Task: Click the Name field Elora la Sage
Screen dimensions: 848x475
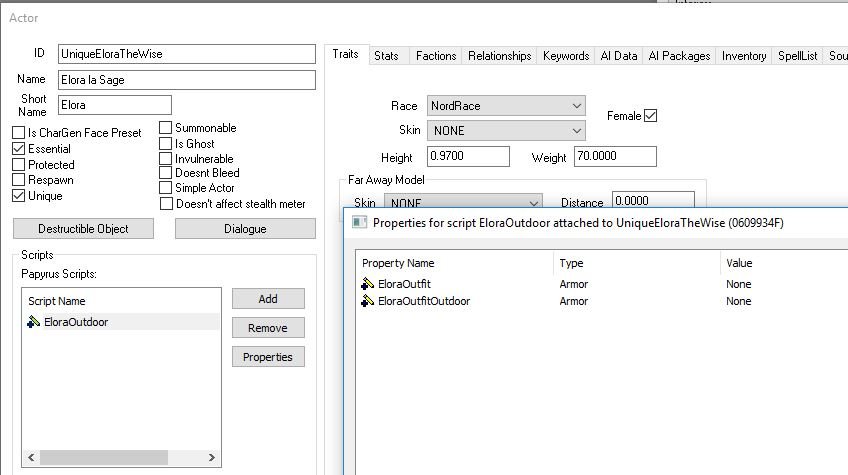Action: (x=187, y=80)
